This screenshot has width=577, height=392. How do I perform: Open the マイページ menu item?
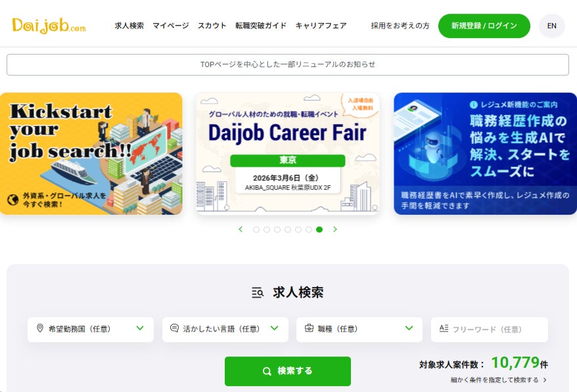pyautogui.click(x=171, y=26)
